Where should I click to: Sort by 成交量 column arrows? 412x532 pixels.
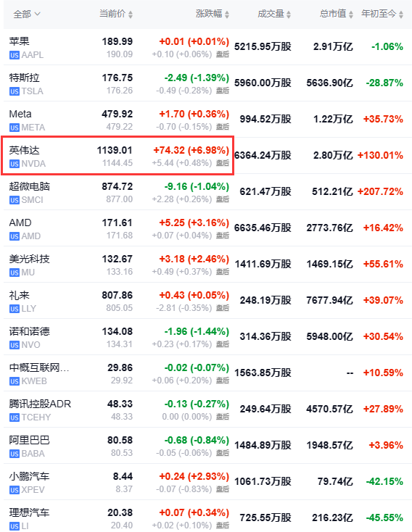pos(289,14)
